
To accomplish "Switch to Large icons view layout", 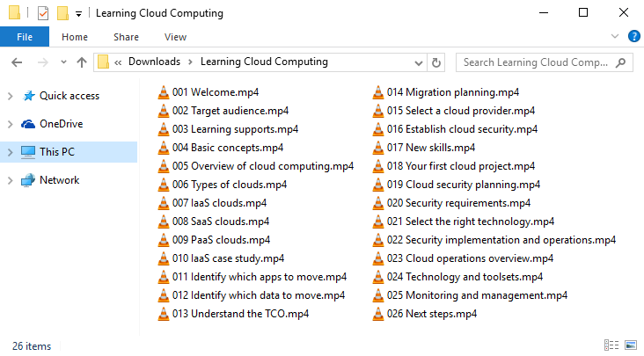I will [x=632, y=345].
